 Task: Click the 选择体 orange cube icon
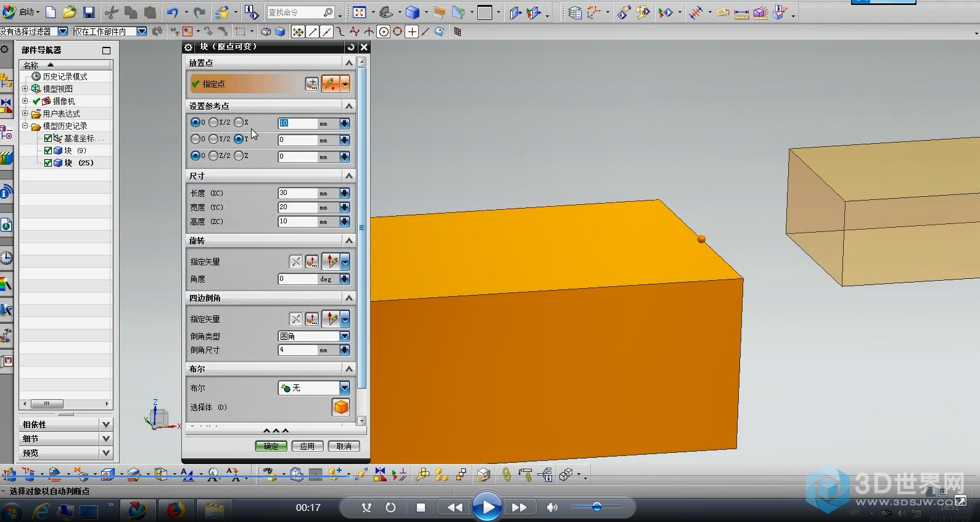tap(341, 407)
